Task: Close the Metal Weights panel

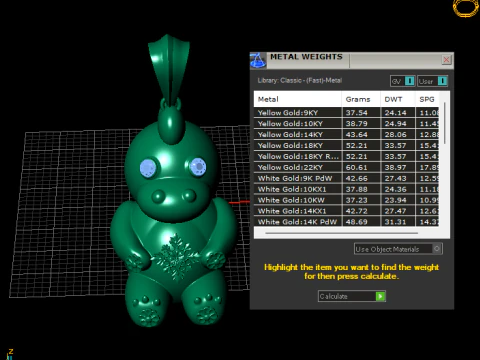Action: point(446,60)
